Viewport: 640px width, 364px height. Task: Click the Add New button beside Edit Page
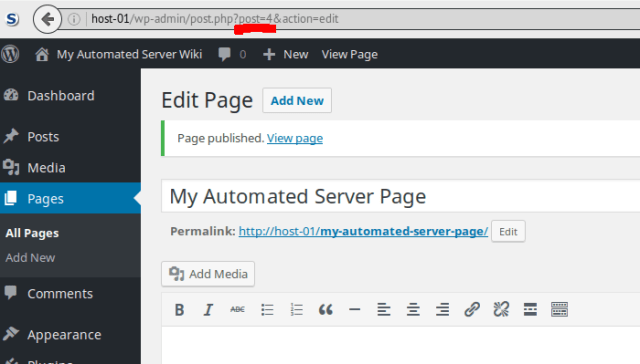pos(297,100)
